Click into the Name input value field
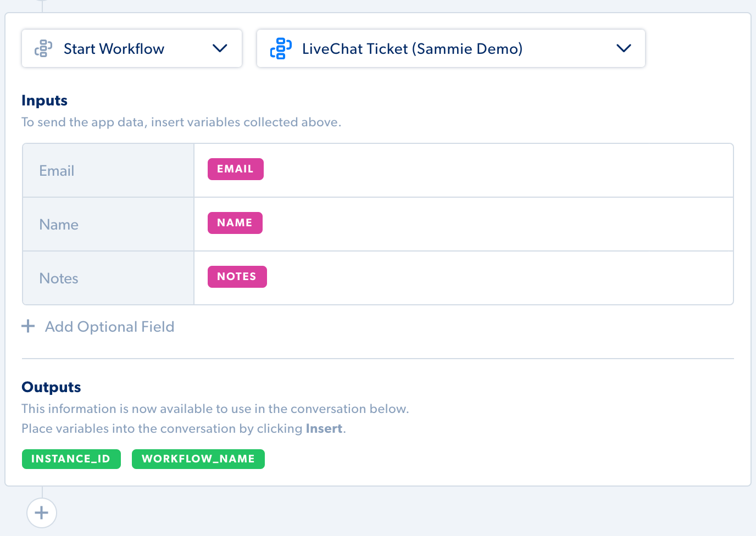This screenshot has width=756, height=536. tap(464, 224)
